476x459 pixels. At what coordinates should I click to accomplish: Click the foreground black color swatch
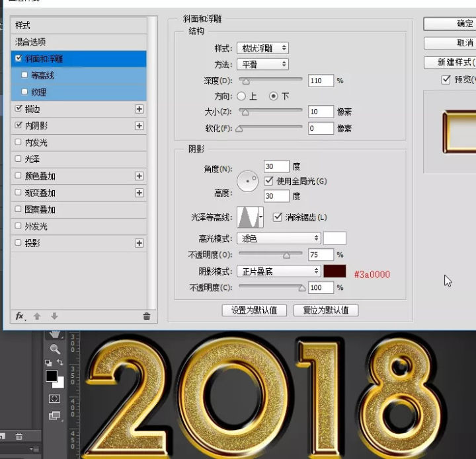tap(52, 376)
